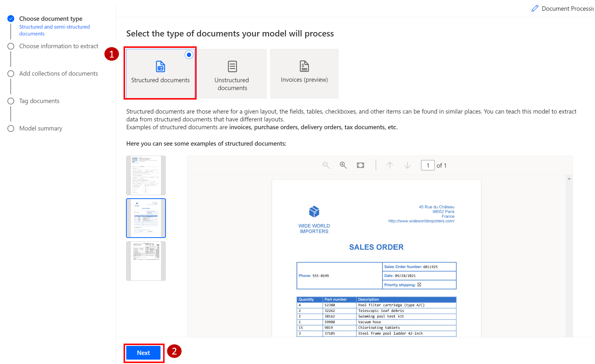Open the Add collections of documents step
This screenshot has height=364, width=595.
tap(59, 74)
